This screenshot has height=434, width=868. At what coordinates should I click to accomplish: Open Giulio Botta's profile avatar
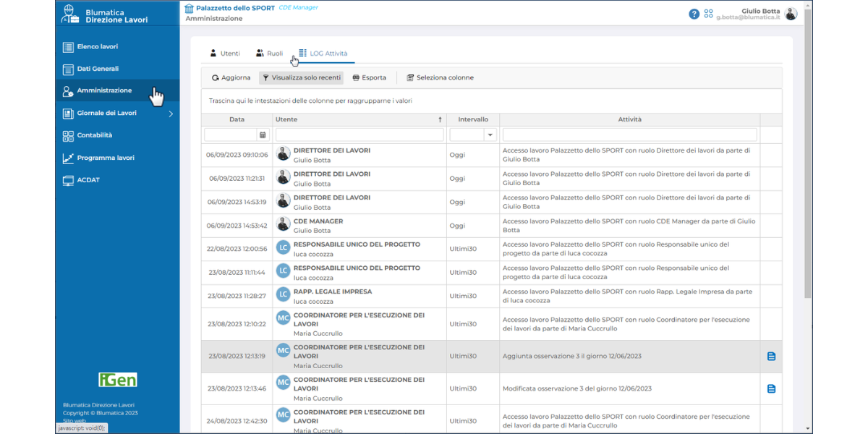coord(791,14)
